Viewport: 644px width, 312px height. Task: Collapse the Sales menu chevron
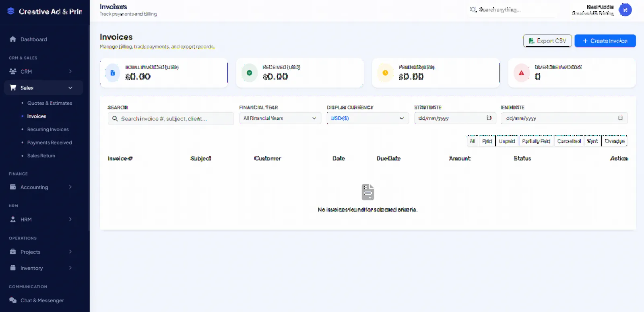tap(70, 88)
